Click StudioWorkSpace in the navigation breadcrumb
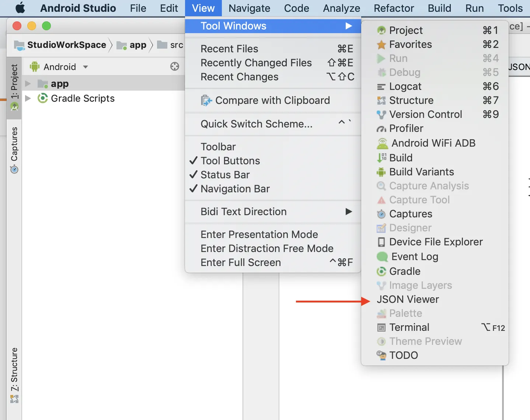The height and width of the screenshot is (420, 530). click(66, 45)
